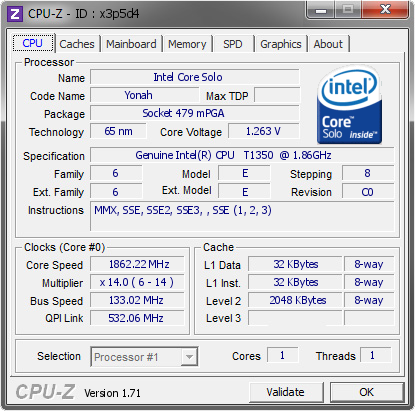Click the Intel Core Solo inside logo
Screen dimensions: 415x411
(349, 105)
